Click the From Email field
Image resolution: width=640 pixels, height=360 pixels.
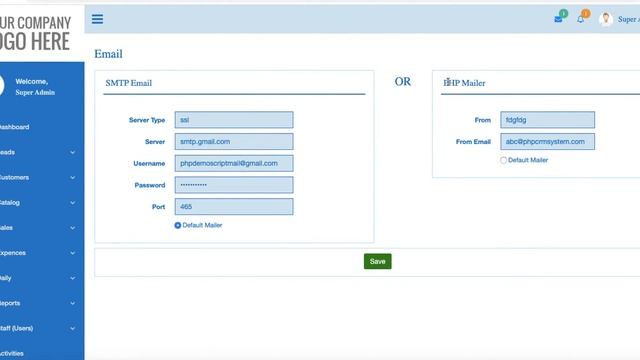pos(547,142)
